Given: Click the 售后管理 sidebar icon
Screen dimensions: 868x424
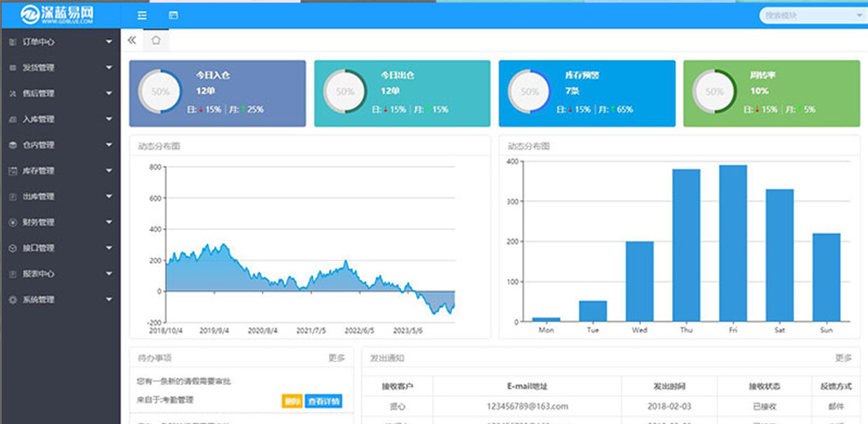Looking at the screenshot, I should [13, 93].
